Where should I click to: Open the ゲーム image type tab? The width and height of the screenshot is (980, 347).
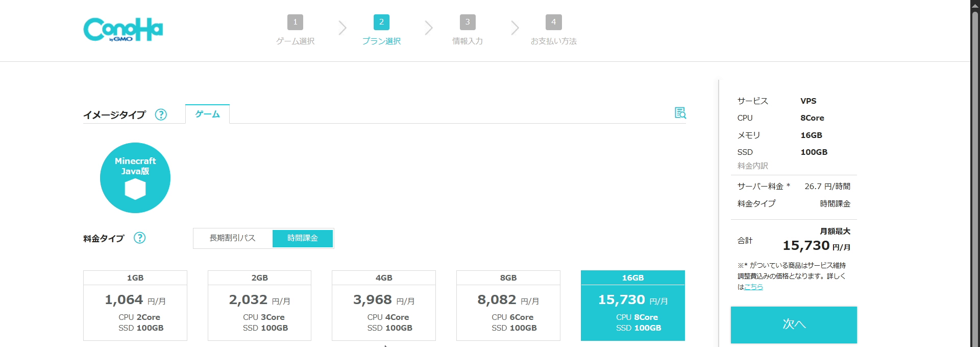point(207,114)
